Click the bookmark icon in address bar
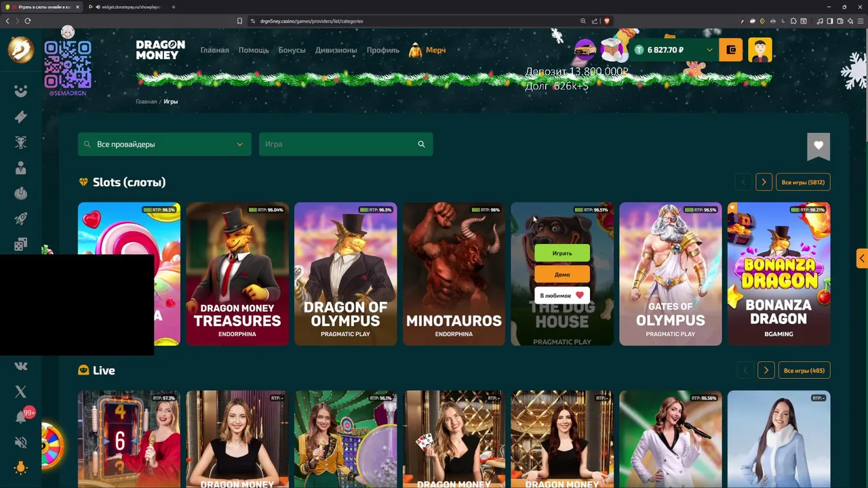The width and height of the screenshot is (868, 488). click(239, 21)
